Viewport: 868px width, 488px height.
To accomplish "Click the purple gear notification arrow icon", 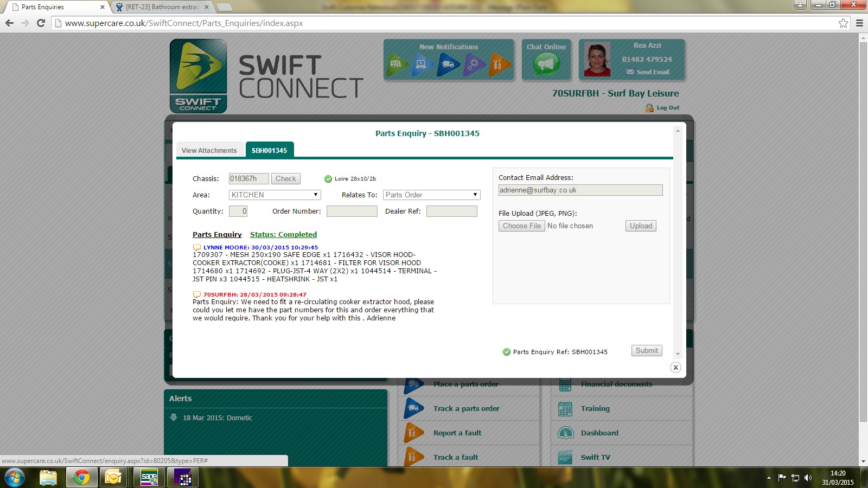I will [x=474, y=64].
